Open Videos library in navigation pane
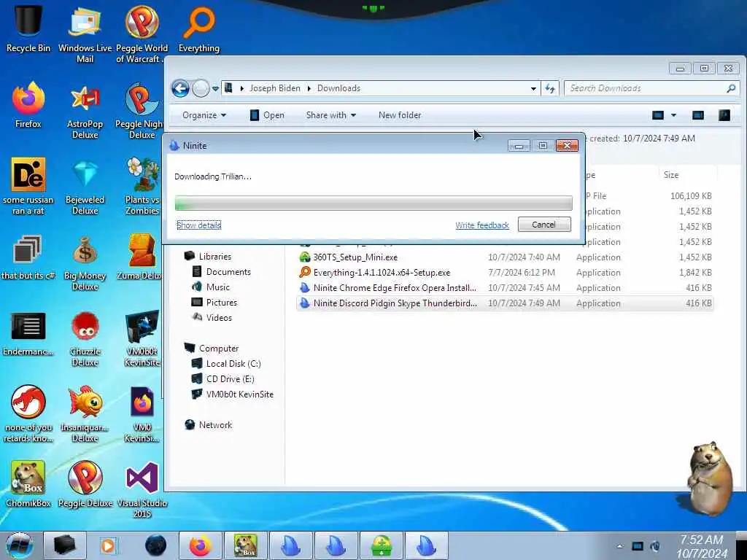747x560 pixels. point(219,317)
